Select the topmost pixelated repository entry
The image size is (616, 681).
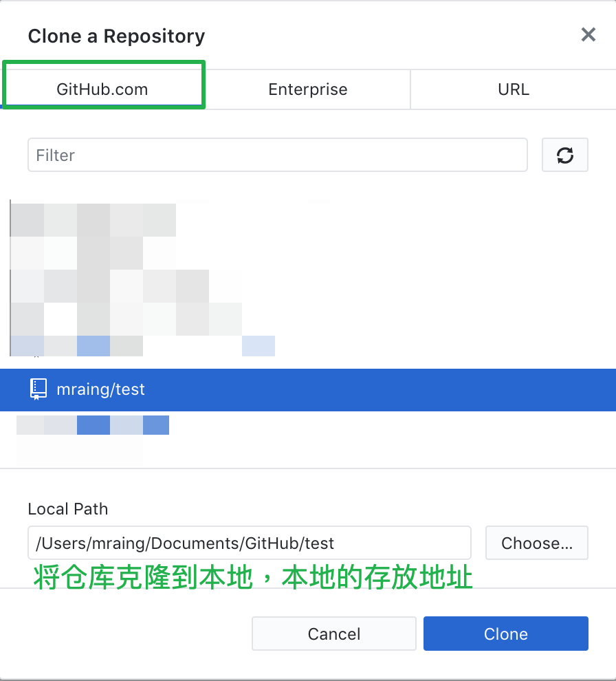93,219
